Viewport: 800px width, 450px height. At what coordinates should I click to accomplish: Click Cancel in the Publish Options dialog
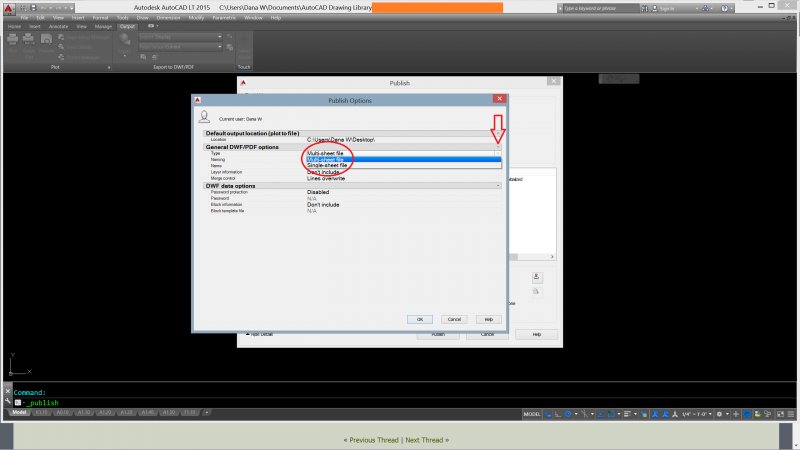tap(454, 319)
